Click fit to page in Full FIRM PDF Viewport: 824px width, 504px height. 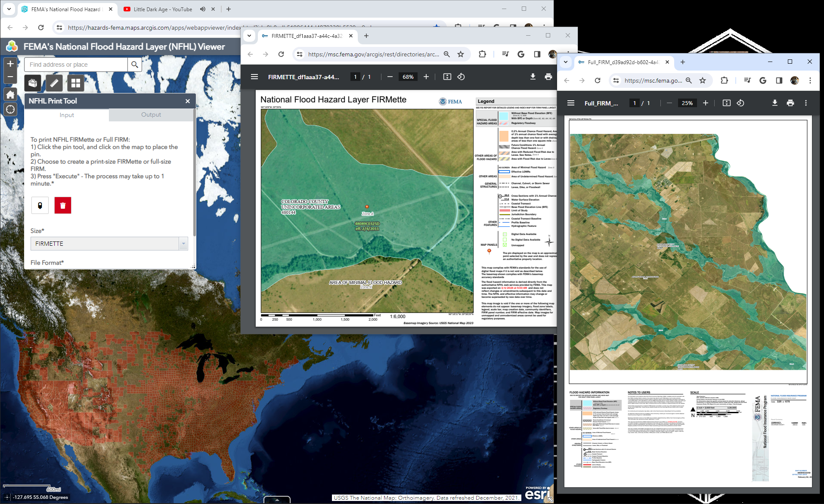tap(727, 103)
